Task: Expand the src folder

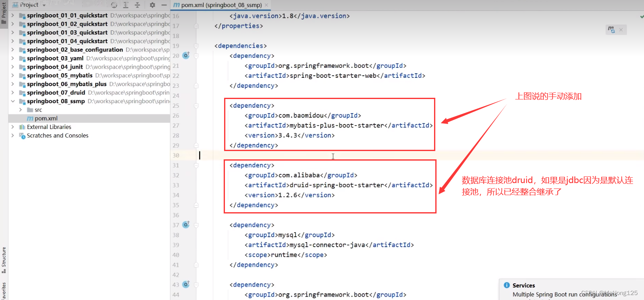Action: click(20, 110)
